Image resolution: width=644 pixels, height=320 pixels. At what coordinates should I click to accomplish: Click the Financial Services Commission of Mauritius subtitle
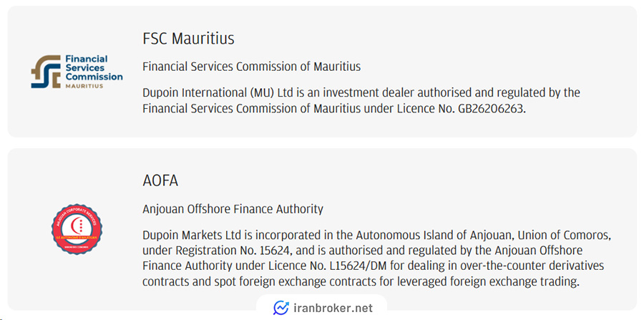[251, 67]
